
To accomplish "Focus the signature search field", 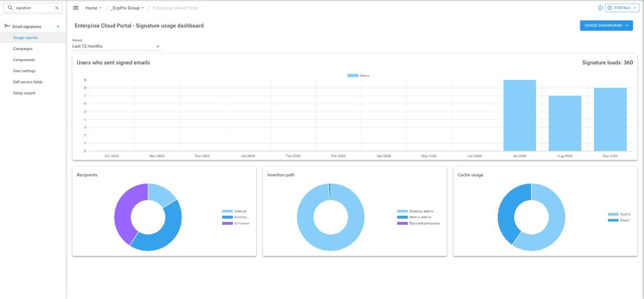I will (x=33, y=8).
